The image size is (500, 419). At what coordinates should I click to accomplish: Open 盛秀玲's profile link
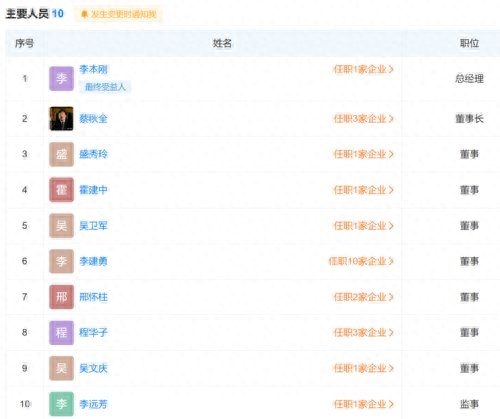[x=93, y=154]
